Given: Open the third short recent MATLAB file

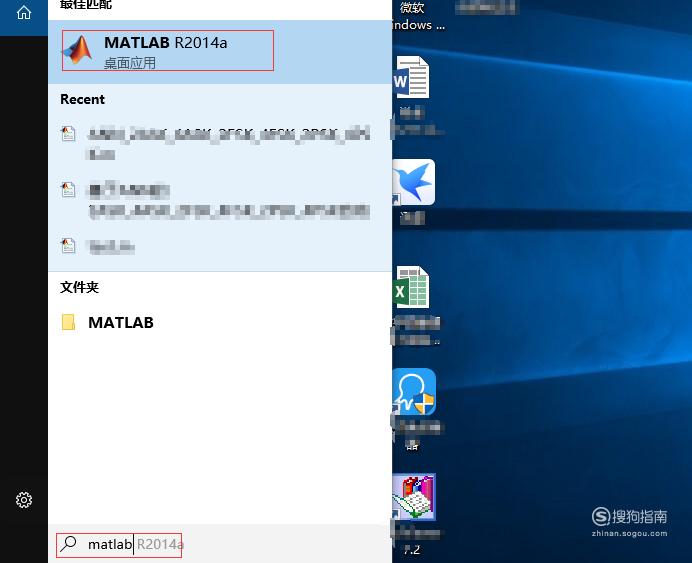Looking at the screenshot, I should (x=220, y=247).
